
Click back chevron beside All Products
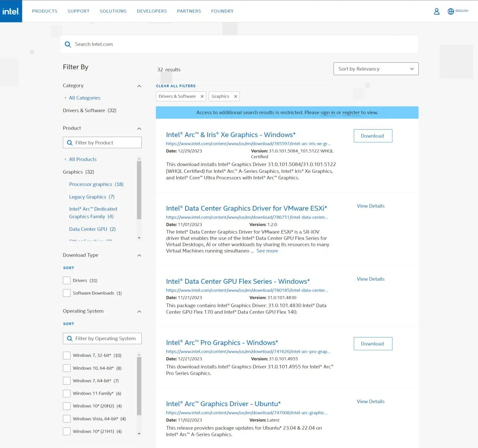[65, 159]
